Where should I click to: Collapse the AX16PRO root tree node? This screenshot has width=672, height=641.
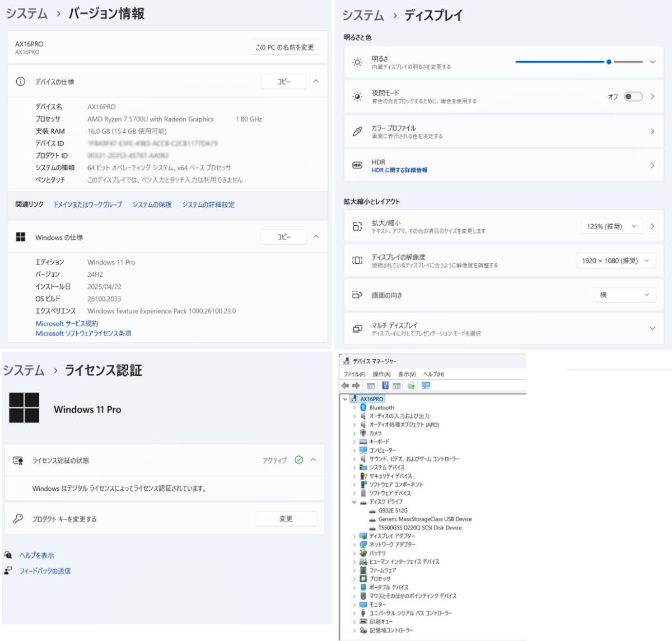[x=345, y=399]
